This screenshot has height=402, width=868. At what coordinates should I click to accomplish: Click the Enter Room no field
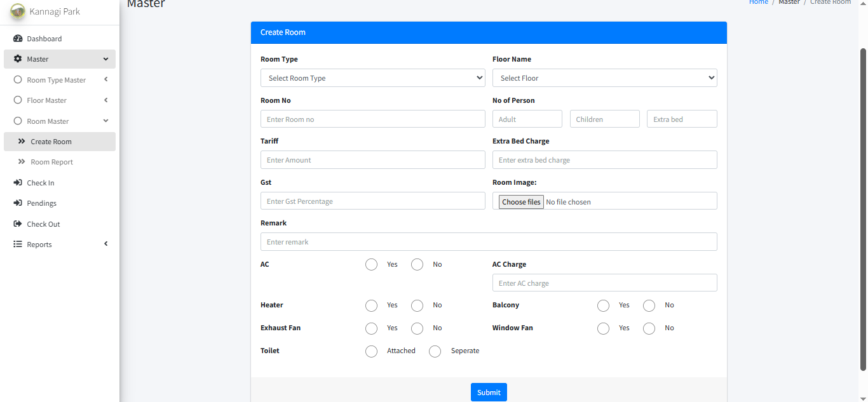pyautogui.click(x=372, y=119)
